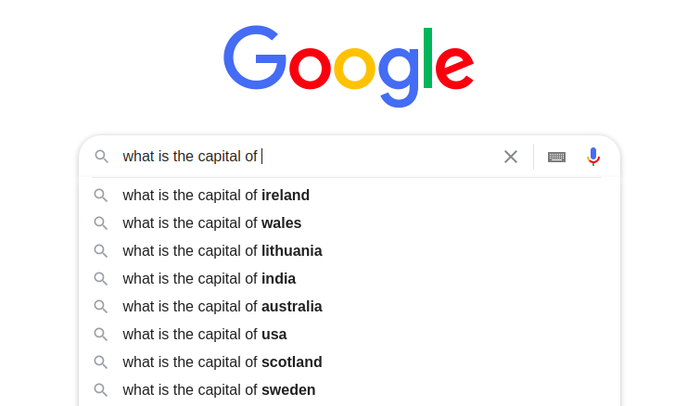
Task: Select the scotland autocomplete suggestion
Action: click(x=350, y=362)
